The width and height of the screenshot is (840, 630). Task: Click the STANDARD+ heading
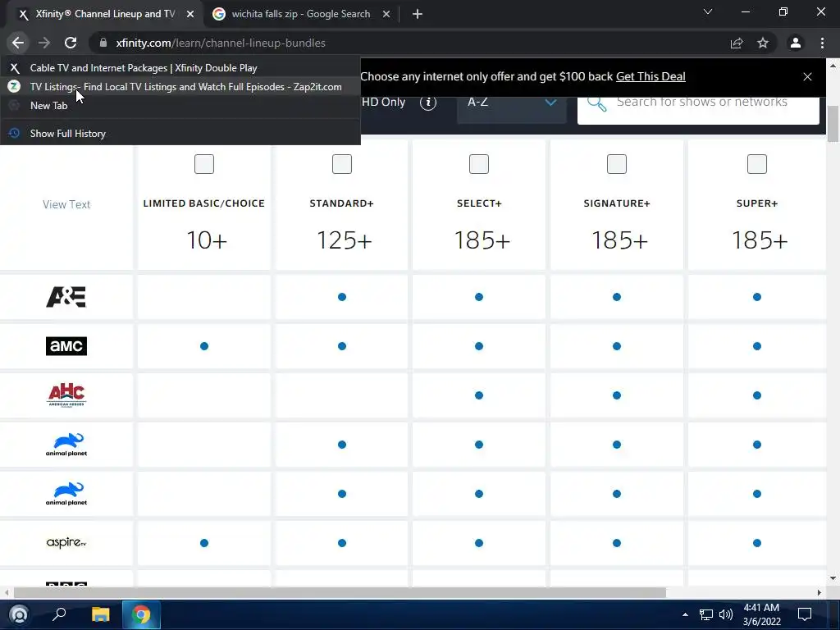tap(342, 203)
